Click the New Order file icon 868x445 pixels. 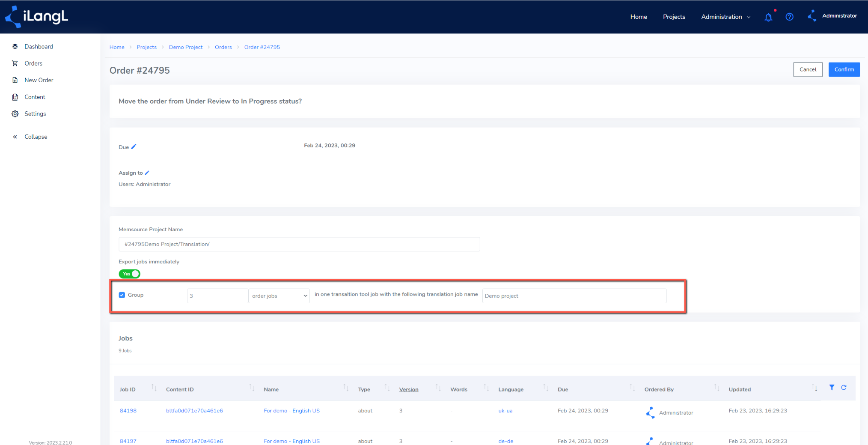(x=15, y=80)
